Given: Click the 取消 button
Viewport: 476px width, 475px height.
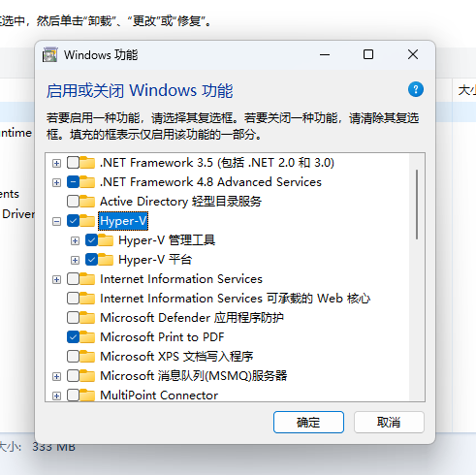Looking at the screenshot, I should (x=389, y=422).
